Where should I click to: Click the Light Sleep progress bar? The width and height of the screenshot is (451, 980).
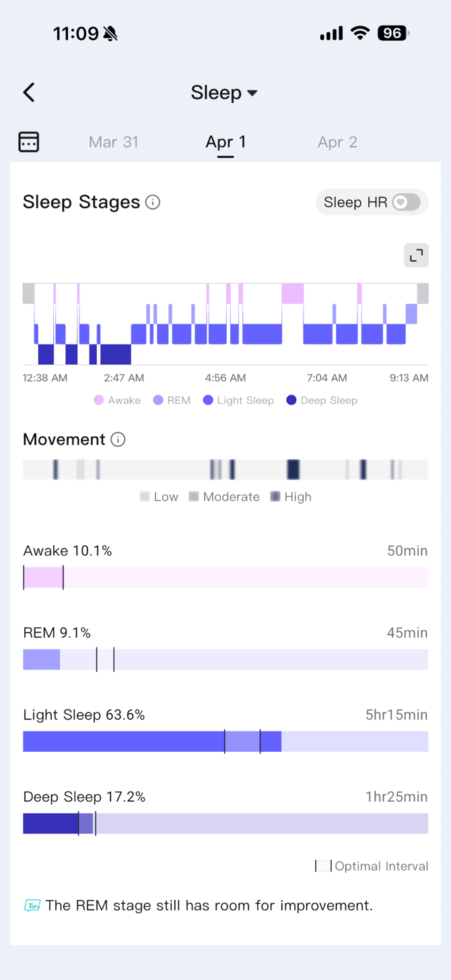(x=225, y=741)
